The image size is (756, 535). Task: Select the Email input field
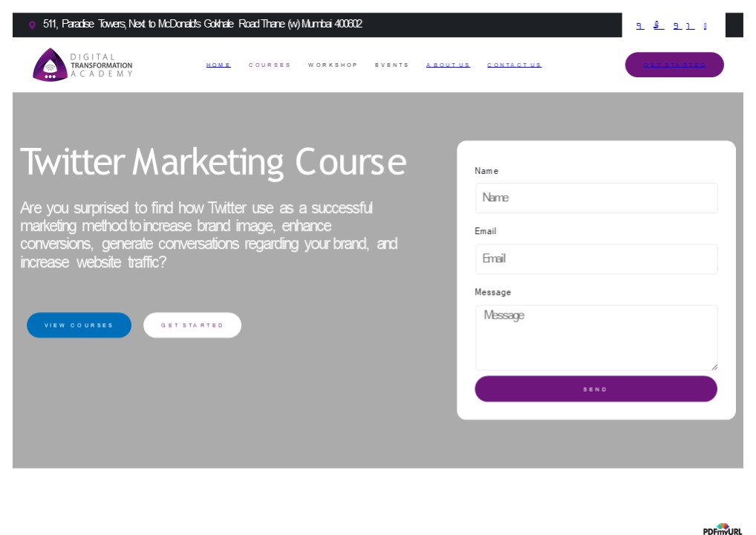(x=596, y=259)
